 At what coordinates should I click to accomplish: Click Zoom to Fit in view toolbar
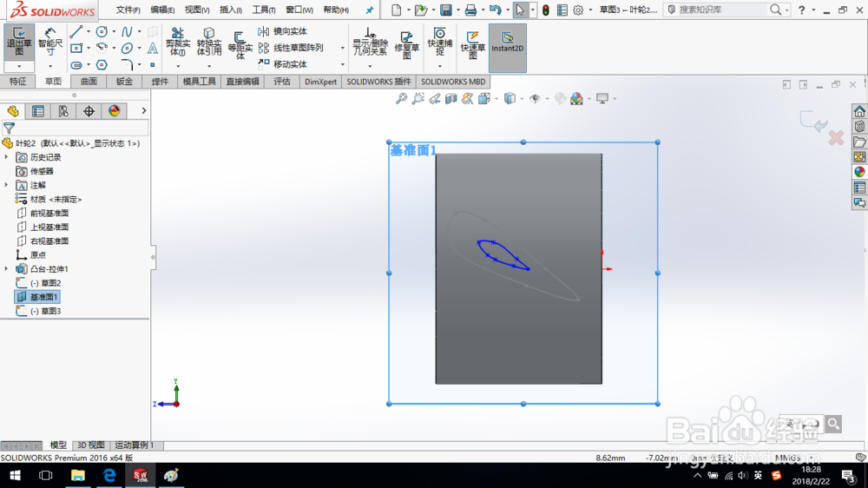click(x=401, y=99)
